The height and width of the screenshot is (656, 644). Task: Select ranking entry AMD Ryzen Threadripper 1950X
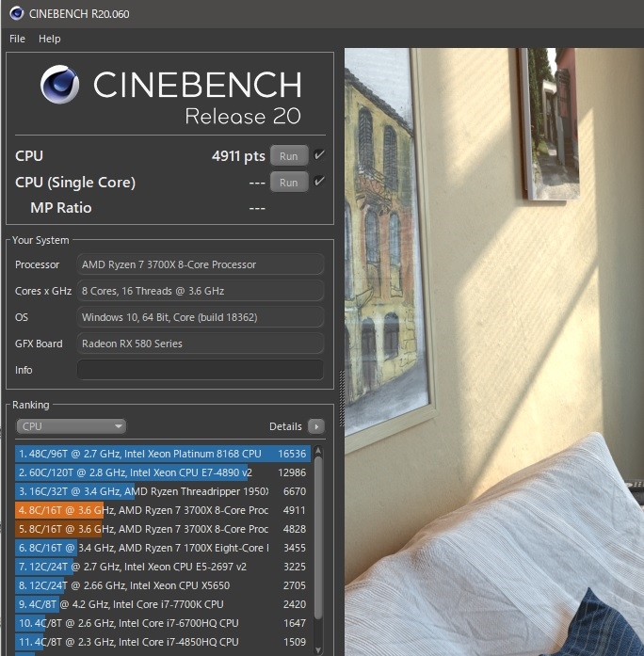[163, 491]
